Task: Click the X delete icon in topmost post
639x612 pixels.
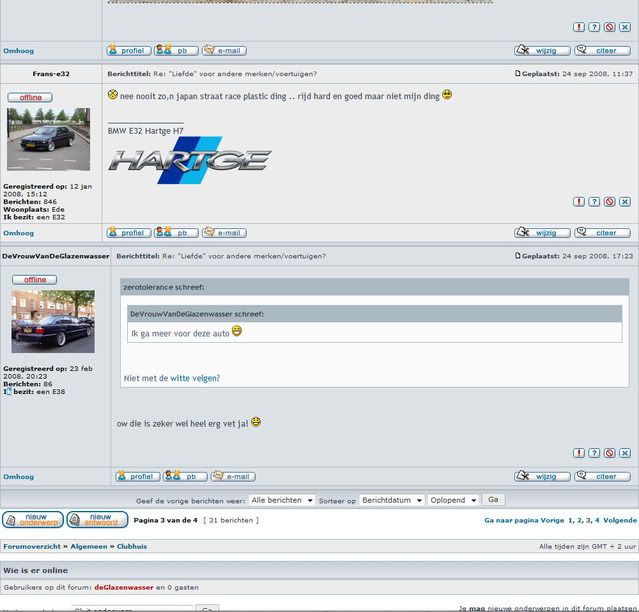Action: coord(625,27)
